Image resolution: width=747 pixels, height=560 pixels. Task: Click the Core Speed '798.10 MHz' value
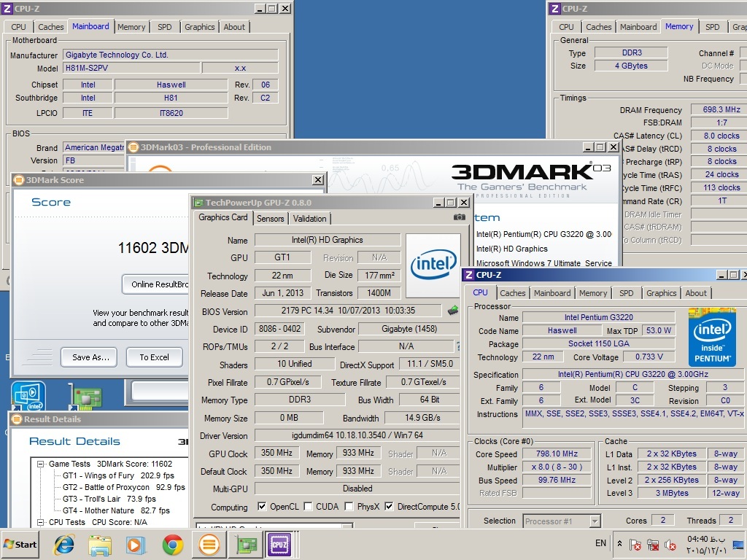click(557, 454)
